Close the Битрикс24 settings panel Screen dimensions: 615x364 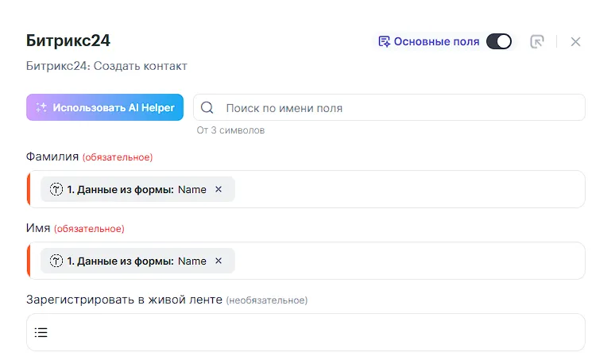(x=576, y=41)
